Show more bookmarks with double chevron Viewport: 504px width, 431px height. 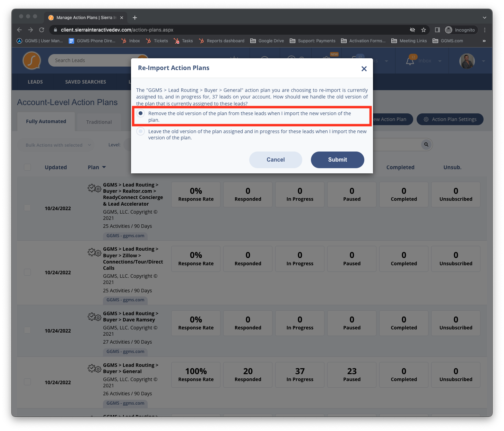[484, 41]
